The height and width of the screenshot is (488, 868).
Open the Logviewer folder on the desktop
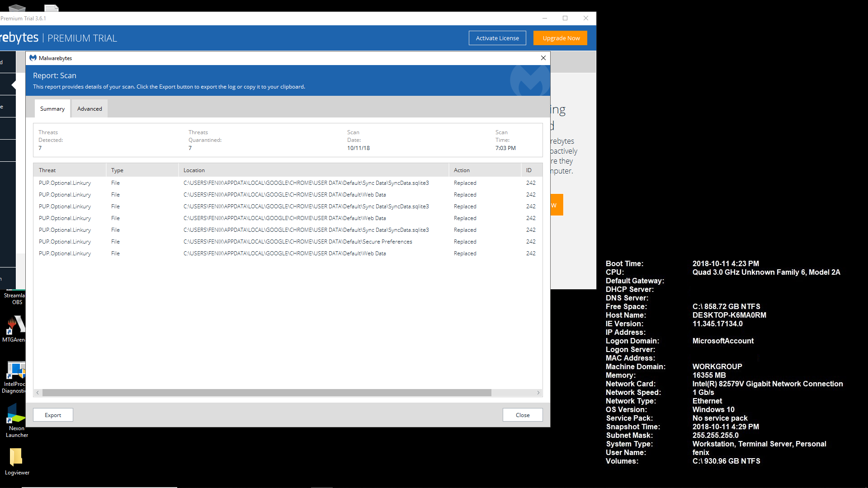click(x=17, y=462)
